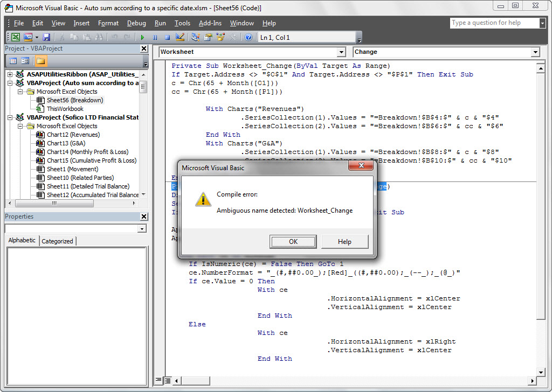552x392 pixels.
Task: Click the Toolbox wrench icon
Action: coord(233,37)
